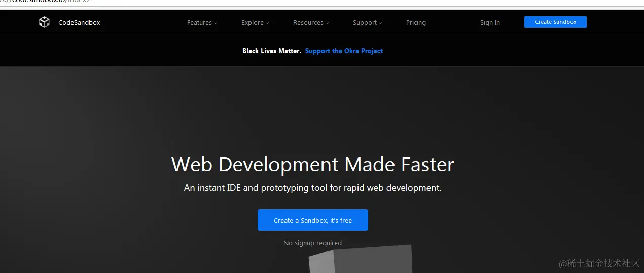This screenshot has height=273, width=644.
Task: Click the browser address bar URL
Action: (x=45, y=2)
